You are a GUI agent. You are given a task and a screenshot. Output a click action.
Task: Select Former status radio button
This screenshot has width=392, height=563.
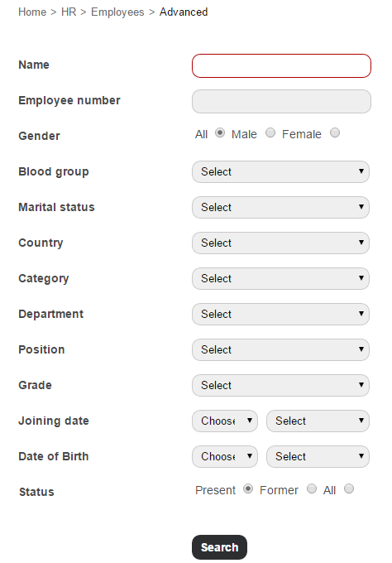point(312,488)
